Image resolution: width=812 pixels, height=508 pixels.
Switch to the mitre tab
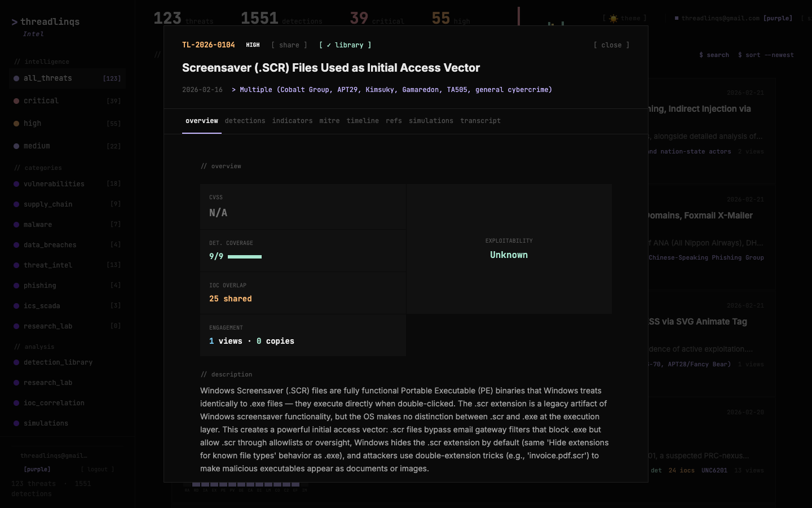click(x=330, y=121)
